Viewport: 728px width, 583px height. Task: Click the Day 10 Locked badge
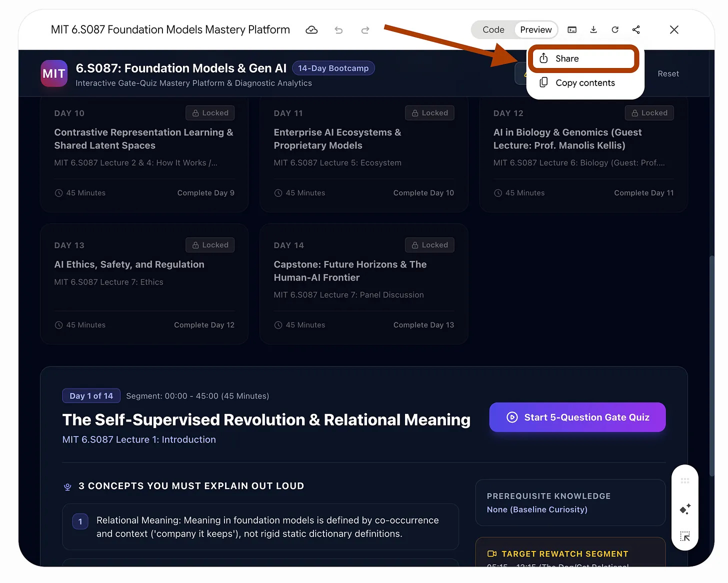pyautogui.click(x=210, y=113)
